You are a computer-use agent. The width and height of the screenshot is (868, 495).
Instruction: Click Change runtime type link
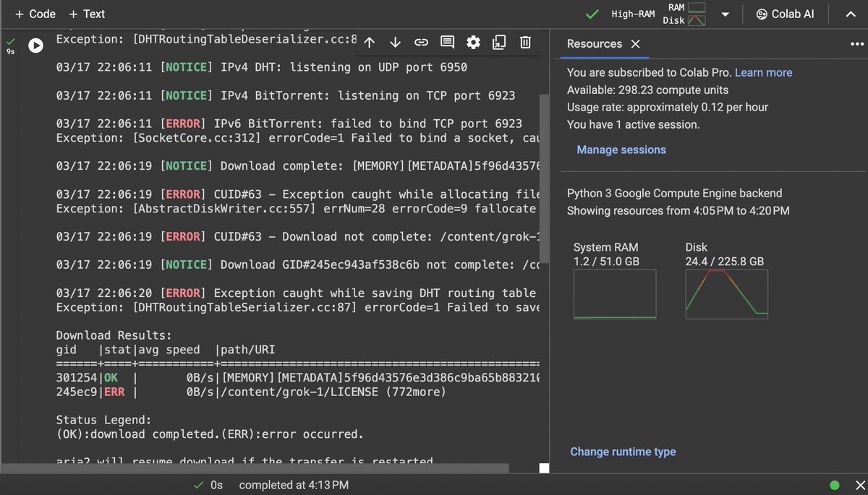(623, 452)
